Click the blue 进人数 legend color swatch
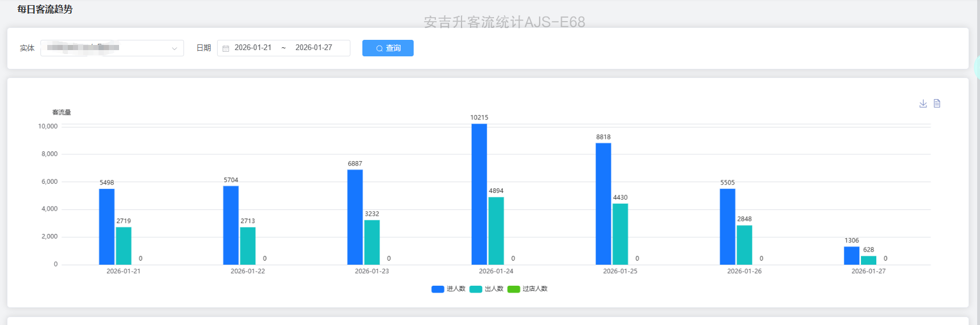 438,289
